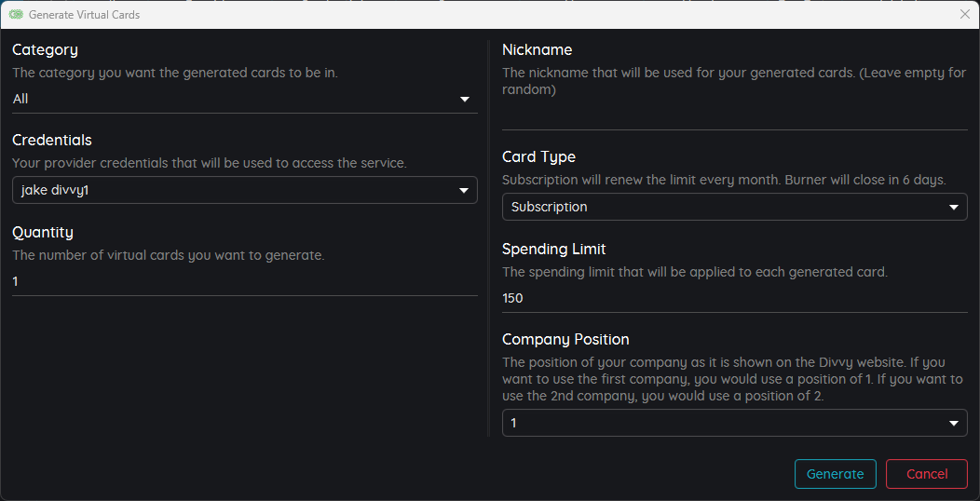The width and height of the screenshot is (980, 501).
Task: Click the Company Position description paragraph
Action: tap(732, 379)
